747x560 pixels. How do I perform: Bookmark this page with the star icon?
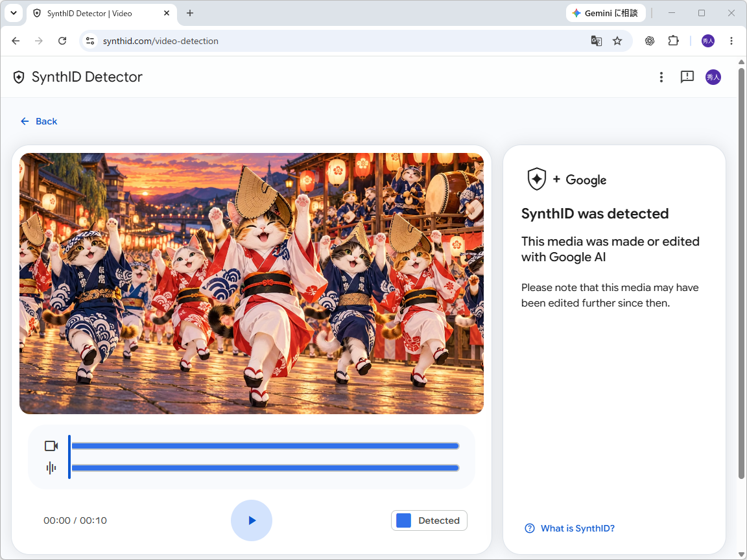point(617,41)
